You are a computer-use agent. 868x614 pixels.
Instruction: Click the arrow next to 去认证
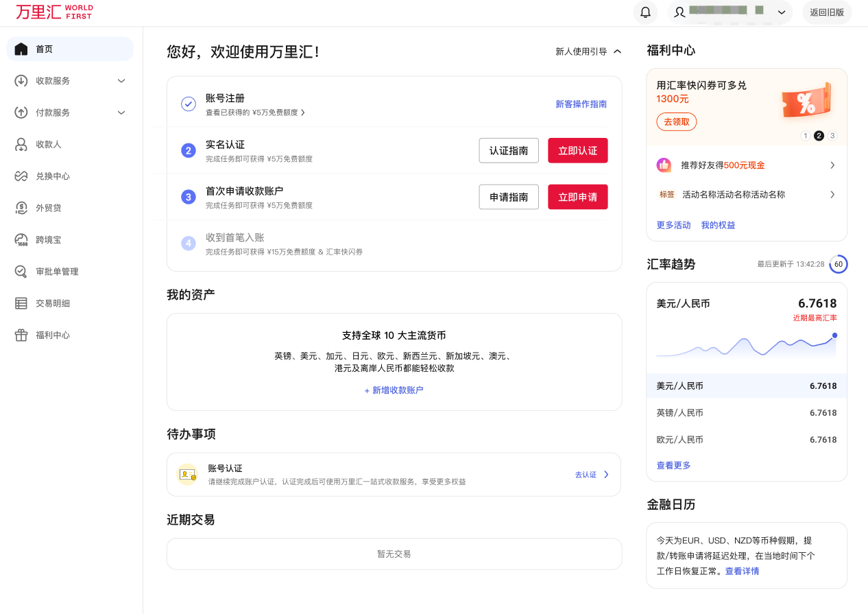pyautogui.click(x=606, y=475)
